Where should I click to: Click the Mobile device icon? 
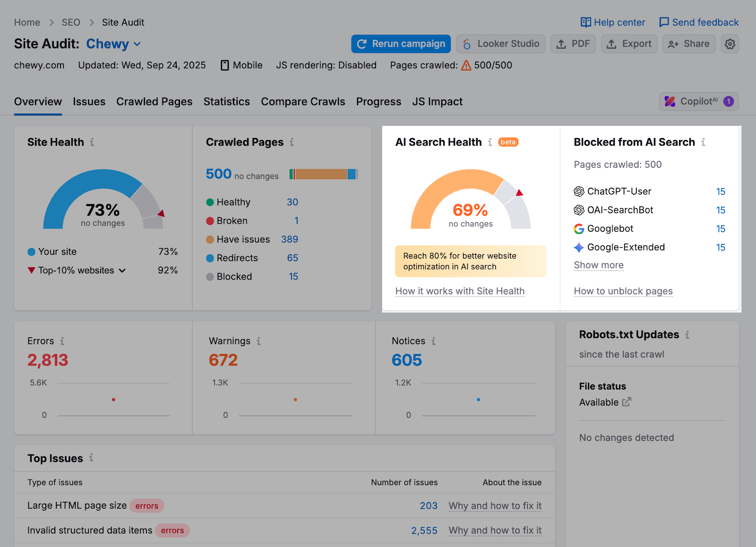225,65
